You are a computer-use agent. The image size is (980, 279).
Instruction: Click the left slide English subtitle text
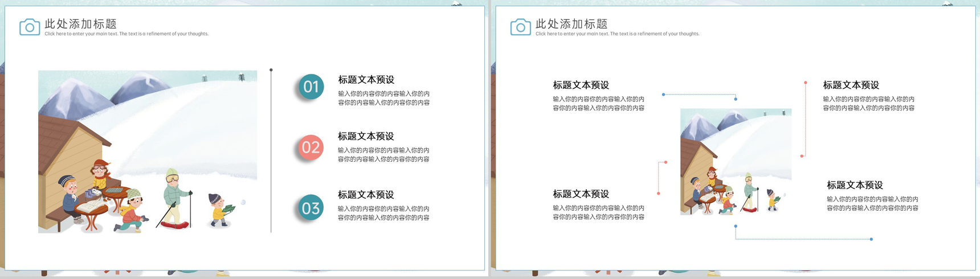(126, 34)
